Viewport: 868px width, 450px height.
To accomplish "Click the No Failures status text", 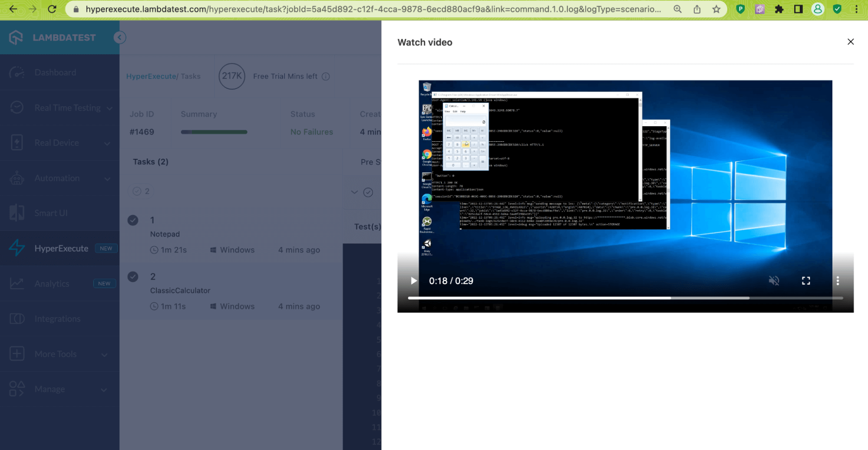I will tap(312, 132).
